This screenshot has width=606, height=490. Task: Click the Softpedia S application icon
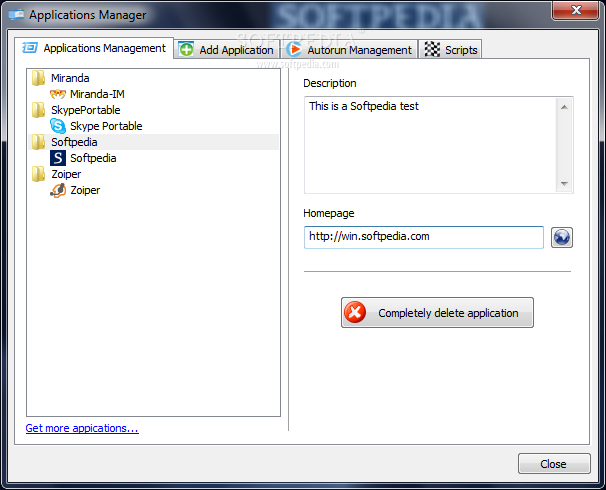(x=58, y=158)
